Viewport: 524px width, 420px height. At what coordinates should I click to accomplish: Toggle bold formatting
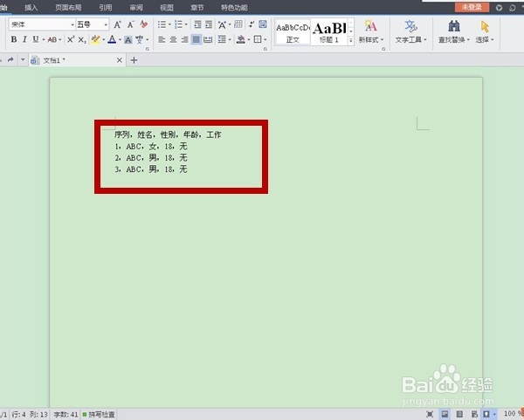[x=14, y=39]
